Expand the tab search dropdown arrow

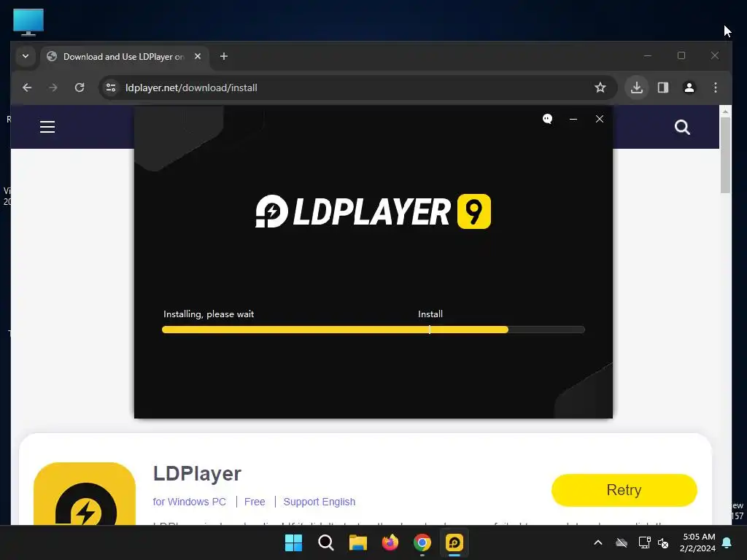26,56
